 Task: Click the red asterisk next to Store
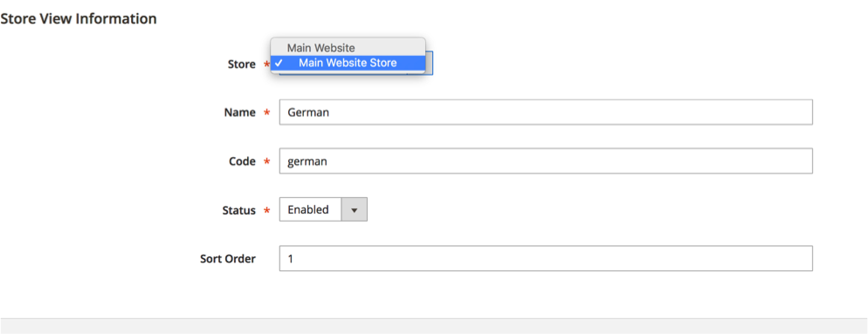click(266, 65)
